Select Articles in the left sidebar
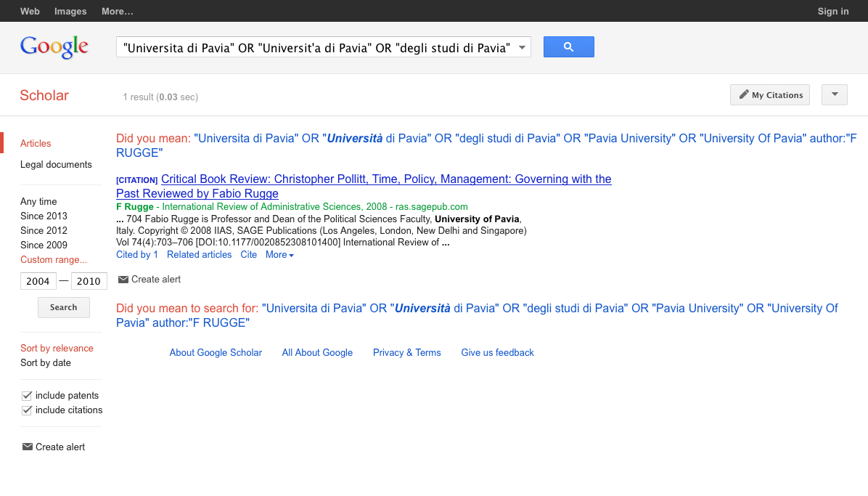This screenshot has width=868, height=496. click(36, 144)
